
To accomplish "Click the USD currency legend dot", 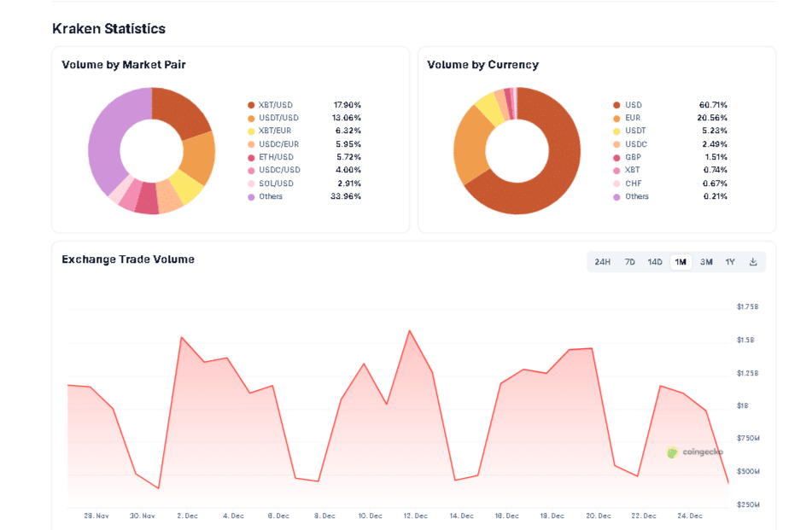I will tap(616, 105).
